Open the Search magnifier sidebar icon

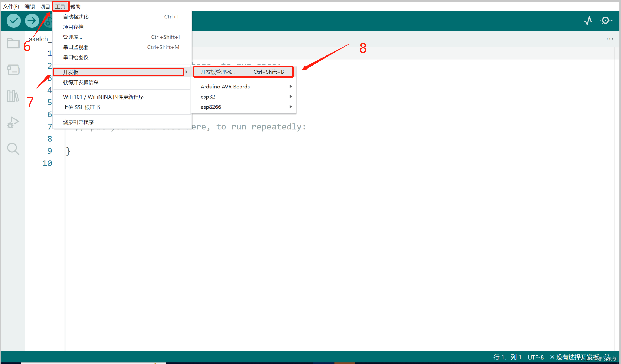pyautogui.click(x=13, y=149)
